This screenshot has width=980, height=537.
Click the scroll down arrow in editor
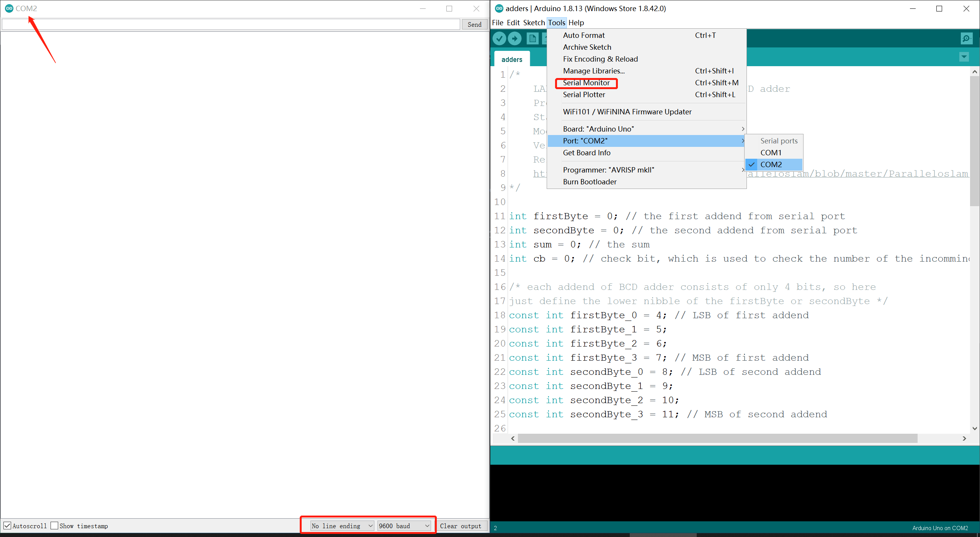pos(975,428)
